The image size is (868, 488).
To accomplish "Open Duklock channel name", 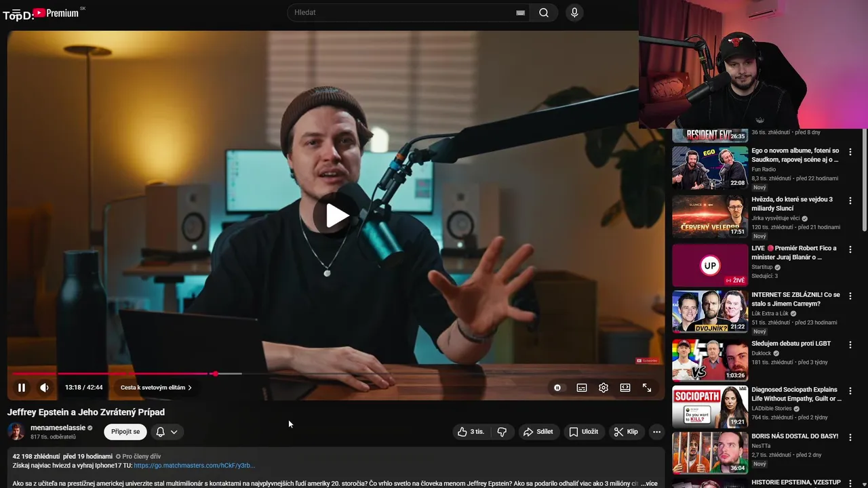I will pos(762,353).
